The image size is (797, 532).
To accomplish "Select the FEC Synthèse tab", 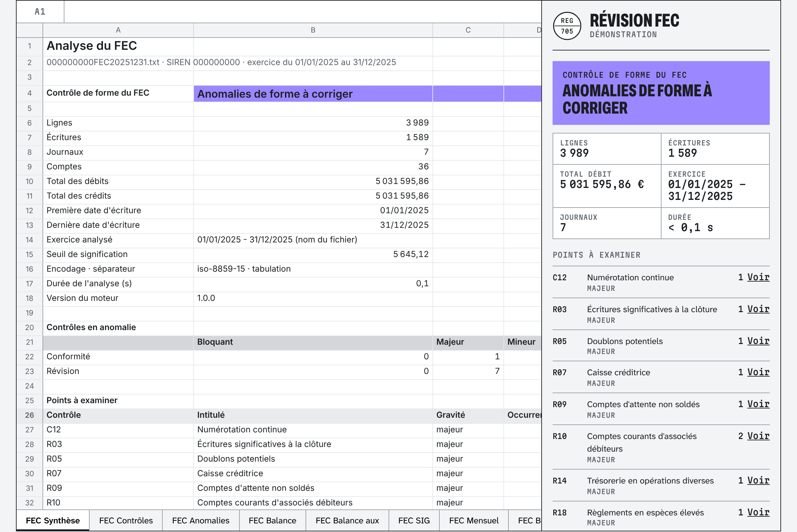I will [53, 520].
